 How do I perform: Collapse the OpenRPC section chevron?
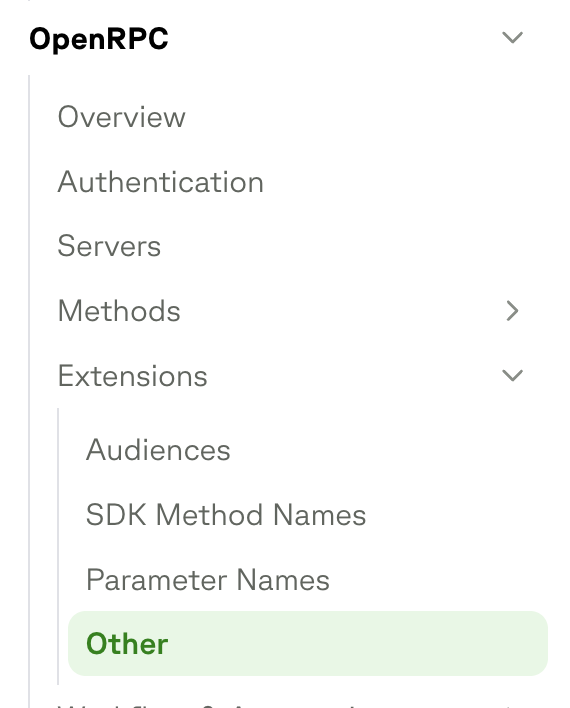(x=512, y=37)
